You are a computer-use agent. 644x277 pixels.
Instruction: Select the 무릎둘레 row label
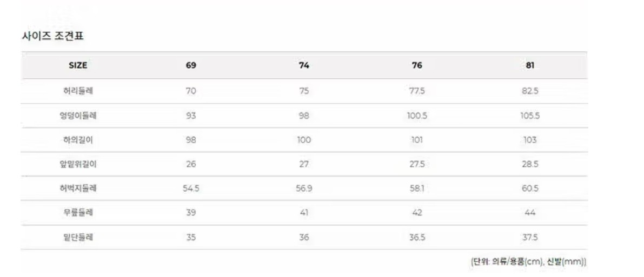coord(78,213)
